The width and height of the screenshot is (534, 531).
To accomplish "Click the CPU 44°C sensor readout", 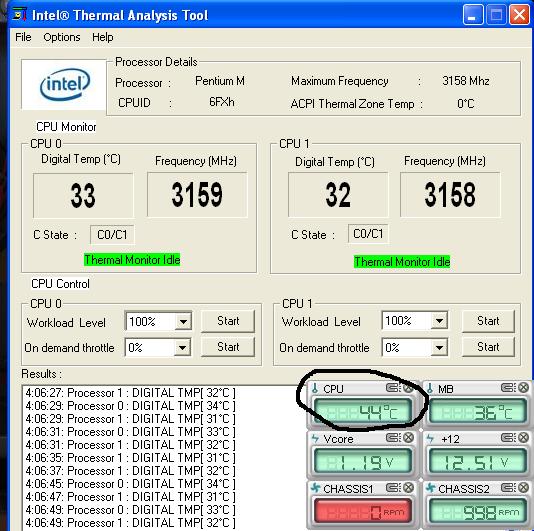I will point(362,412).
